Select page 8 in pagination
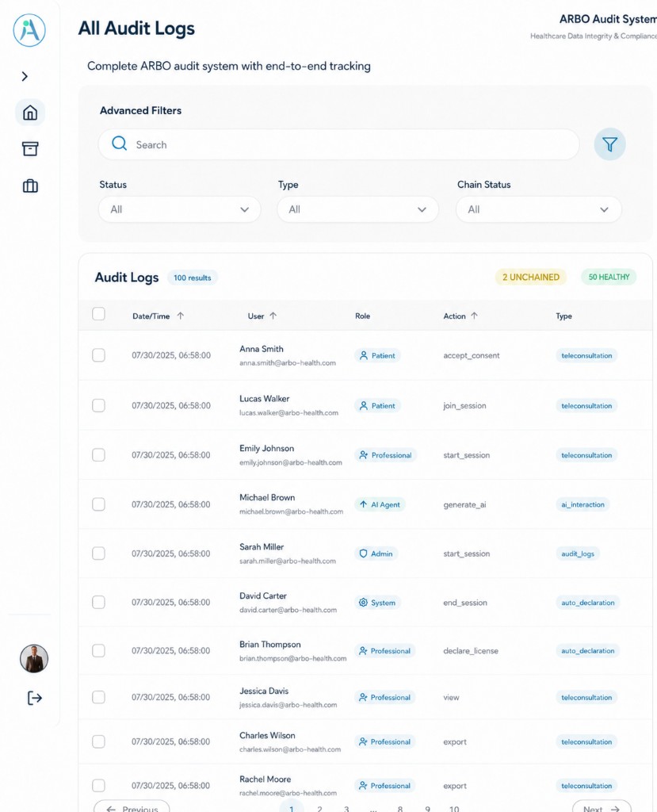Viewport: 657px width, 812px height. pos(399,808)
